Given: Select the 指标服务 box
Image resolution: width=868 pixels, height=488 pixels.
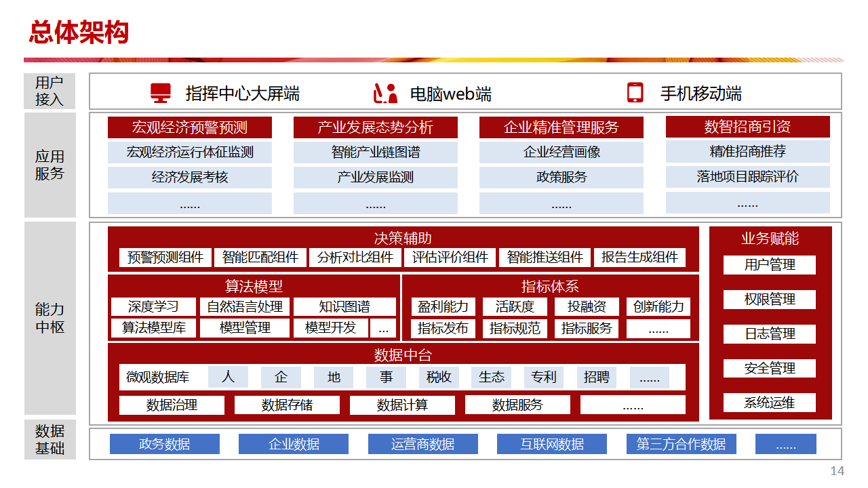Looking at the screenshot, I should 587,329.
